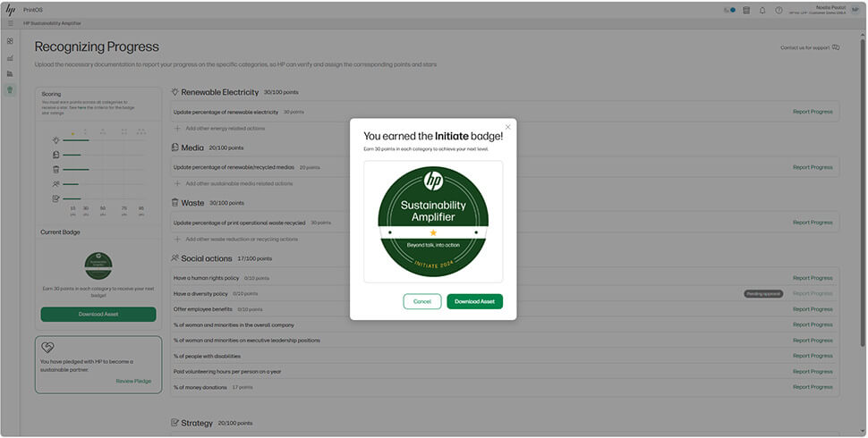
Task: Click the small Current Badge thumbnail
Action: tap(98, 266)
